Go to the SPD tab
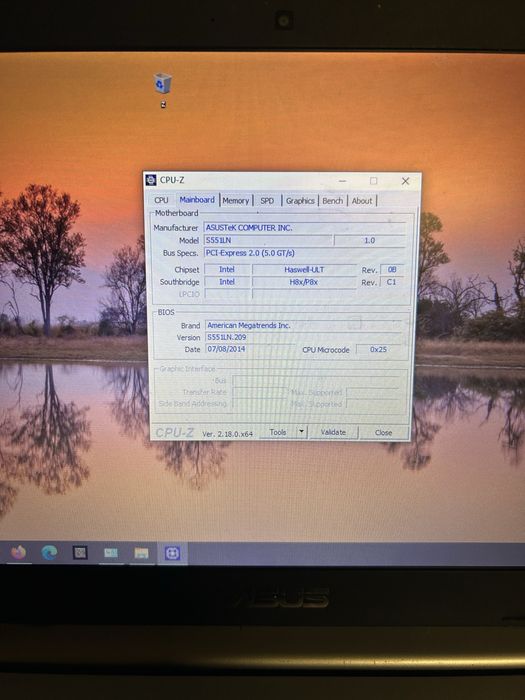 pos(267,200)
